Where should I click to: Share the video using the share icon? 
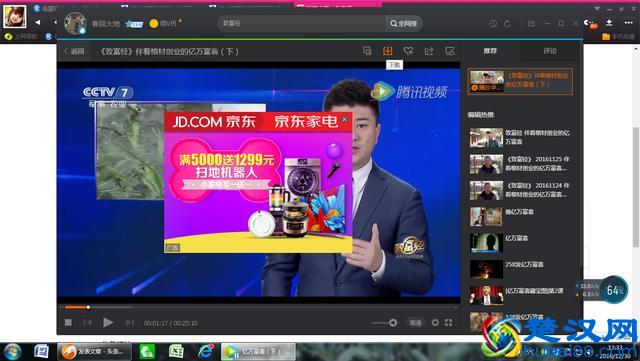(429, 51)
